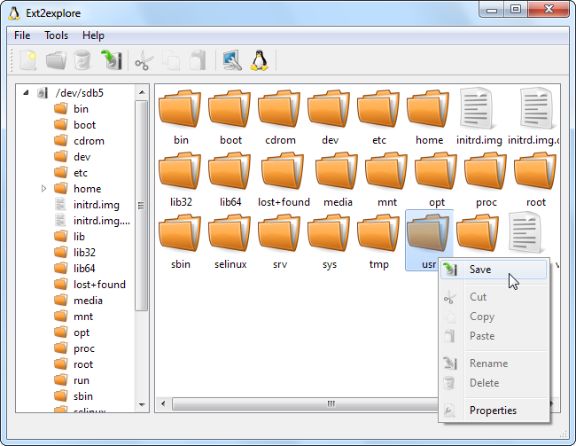Click tree panel scroll up arrow
The image size is (576, 446).
point(142,92)
